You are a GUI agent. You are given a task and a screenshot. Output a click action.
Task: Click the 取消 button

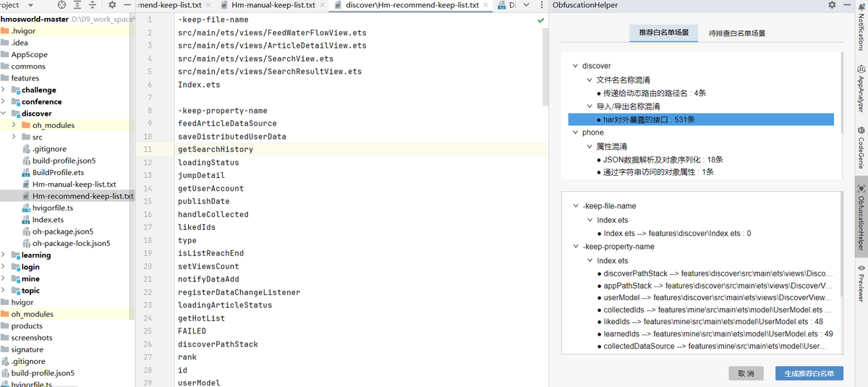(746, 374)
